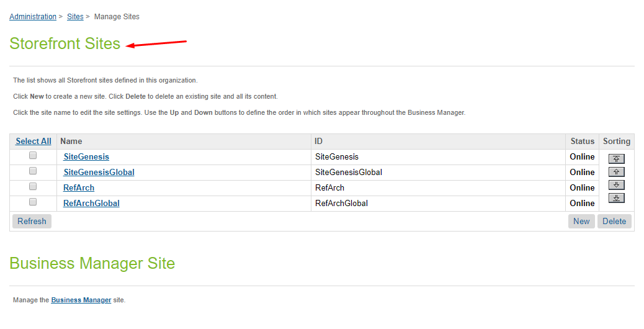Select the SiteGenesisGlobal row checkbox
644x329 pixels.
(33, 171)
